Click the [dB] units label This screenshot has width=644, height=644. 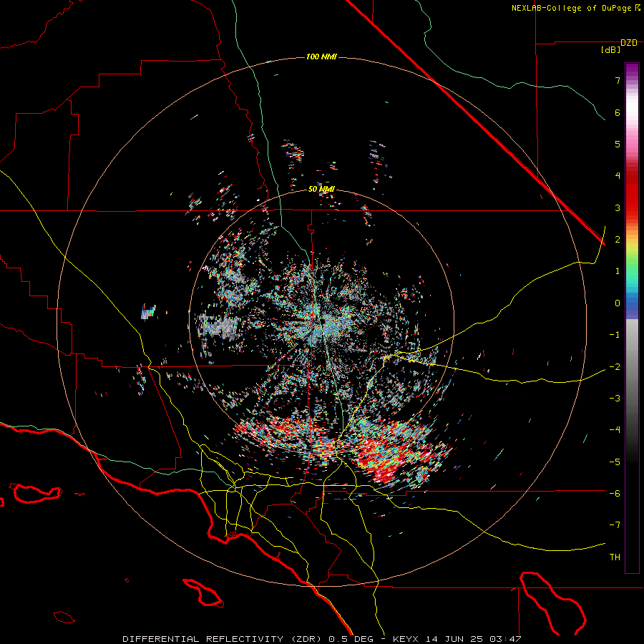[610, 49]
